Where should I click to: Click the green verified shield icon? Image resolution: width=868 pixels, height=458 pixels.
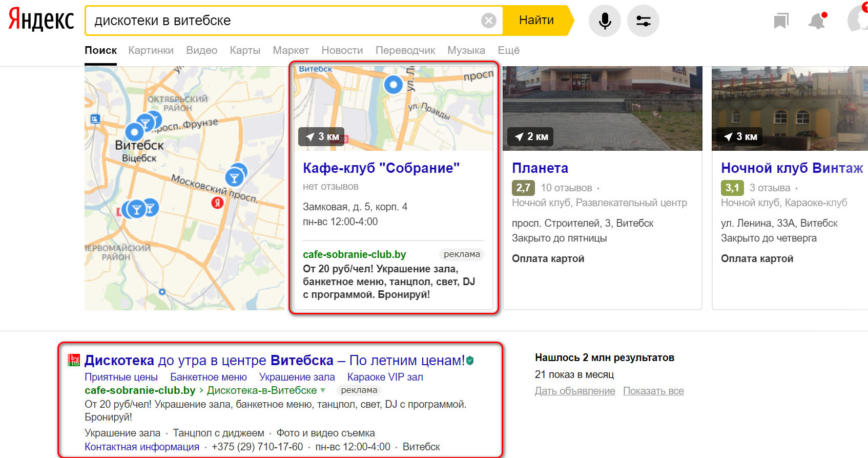click(470, 361)
